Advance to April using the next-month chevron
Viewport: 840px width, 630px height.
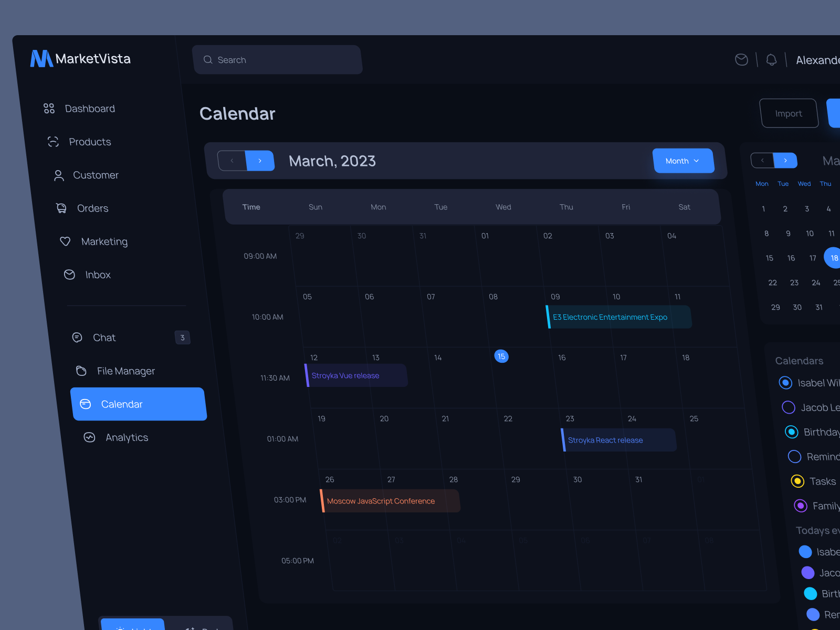pos(260,161)
